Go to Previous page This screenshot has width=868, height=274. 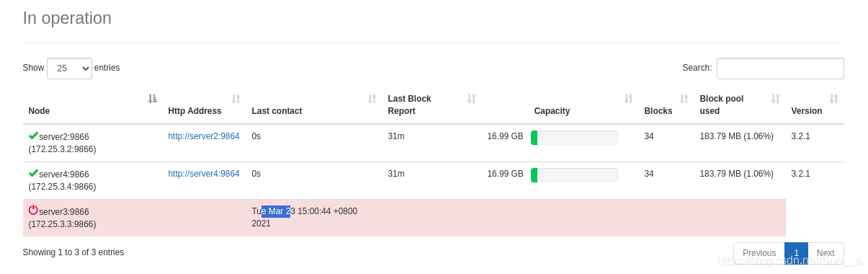(x=759, y=253)
